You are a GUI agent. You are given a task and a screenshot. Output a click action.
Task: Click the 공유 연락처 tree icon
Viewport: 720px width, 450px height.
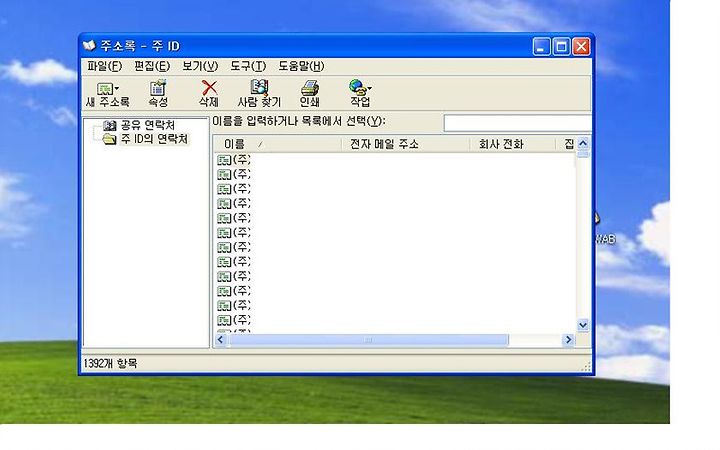click(x=109, y=125)
